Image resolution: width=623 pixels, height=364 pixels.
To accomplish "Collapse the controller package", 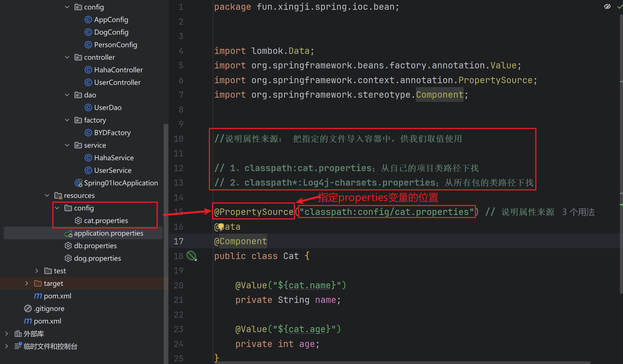I will tap(67, 57).
